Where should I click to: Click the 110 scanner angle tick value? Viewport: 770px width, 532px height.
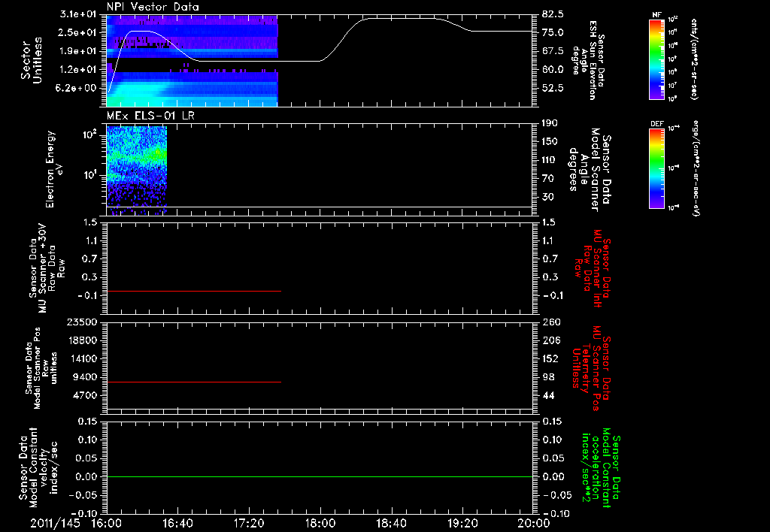pyautogui.click(x=550, y=160)
